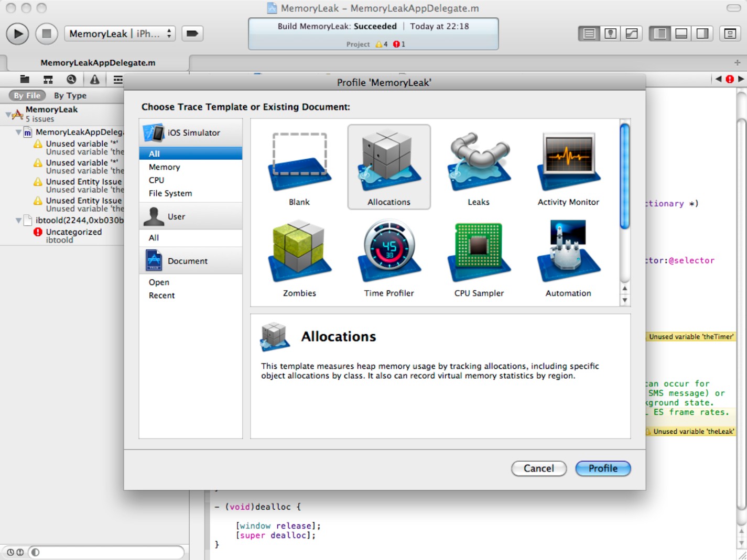Click the Profile button

603,468
